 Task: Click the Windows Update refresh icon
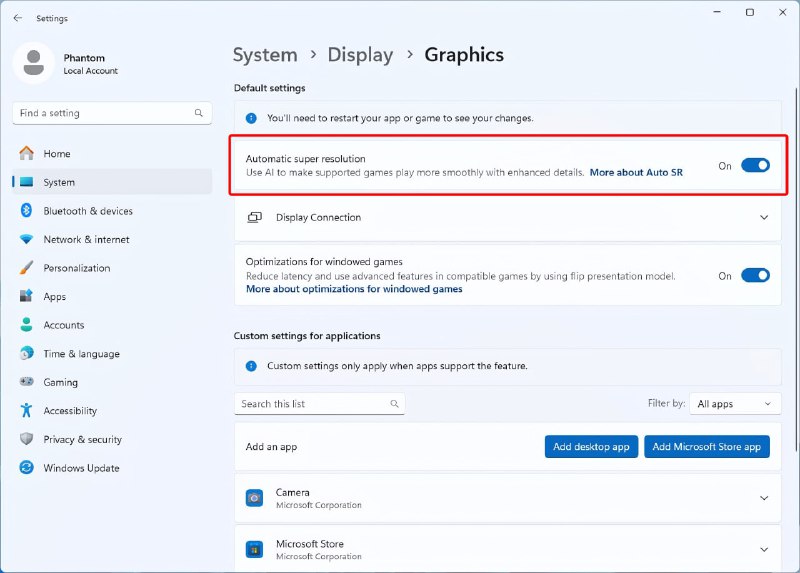(27, 467)
